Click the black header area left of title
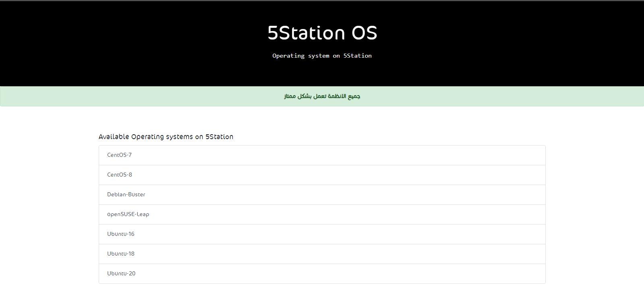Screen dimensions: 644x308 [x=121, y=40]
